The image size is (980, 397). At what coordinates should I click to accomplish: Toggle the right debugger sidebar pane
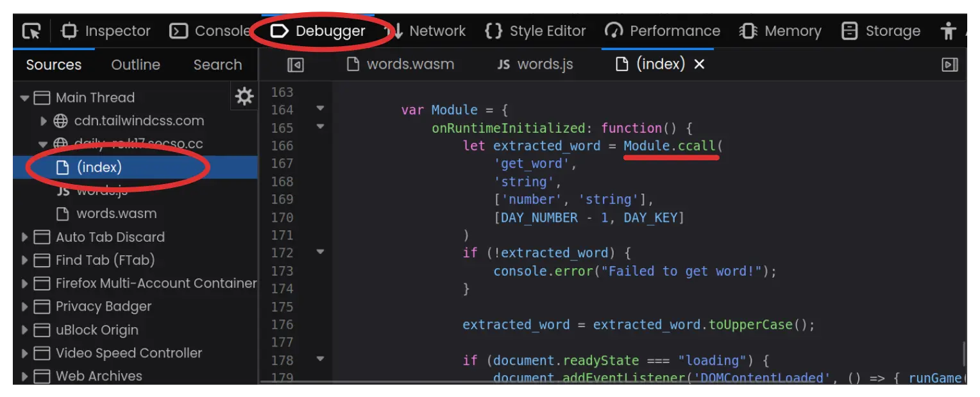949,65
